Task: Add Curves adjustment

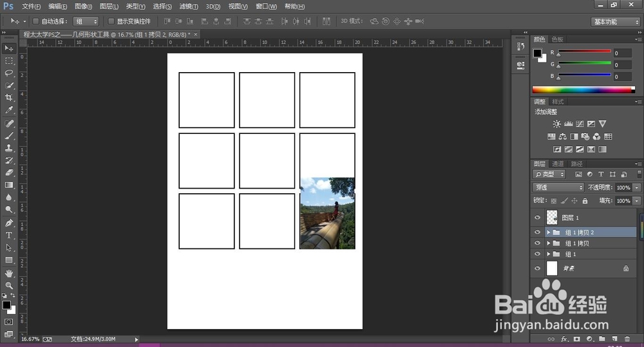Action: point(580,124)
